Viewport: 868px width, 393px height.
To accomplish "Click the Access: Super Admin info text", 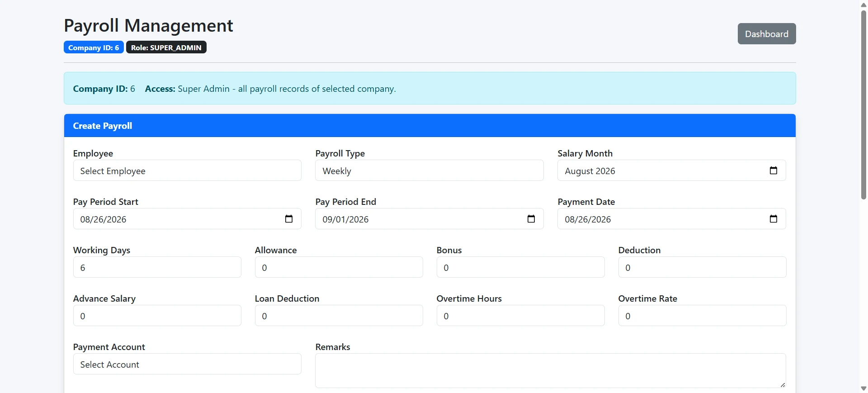I will pyautogui.click(x=270, y=89).
